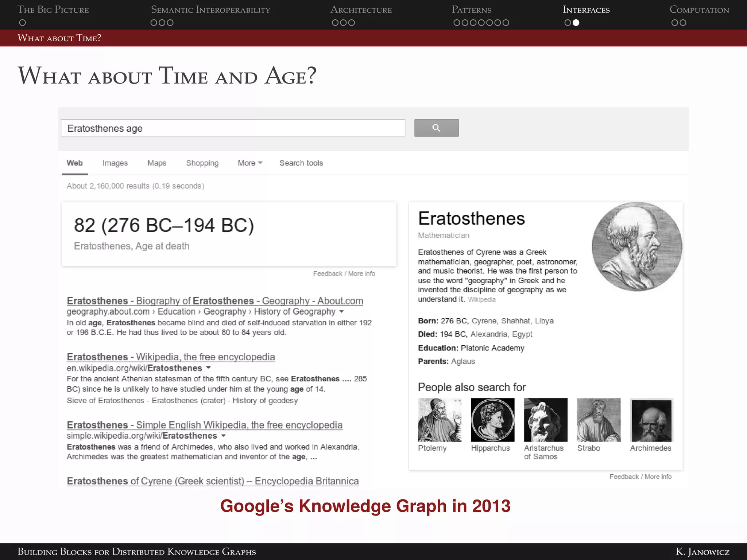Image resolution: width=747 pixels, height=560 pixels.
Task: Click the 82 (276 BC–194 BC) answer text
Action: tap(164, 225)
